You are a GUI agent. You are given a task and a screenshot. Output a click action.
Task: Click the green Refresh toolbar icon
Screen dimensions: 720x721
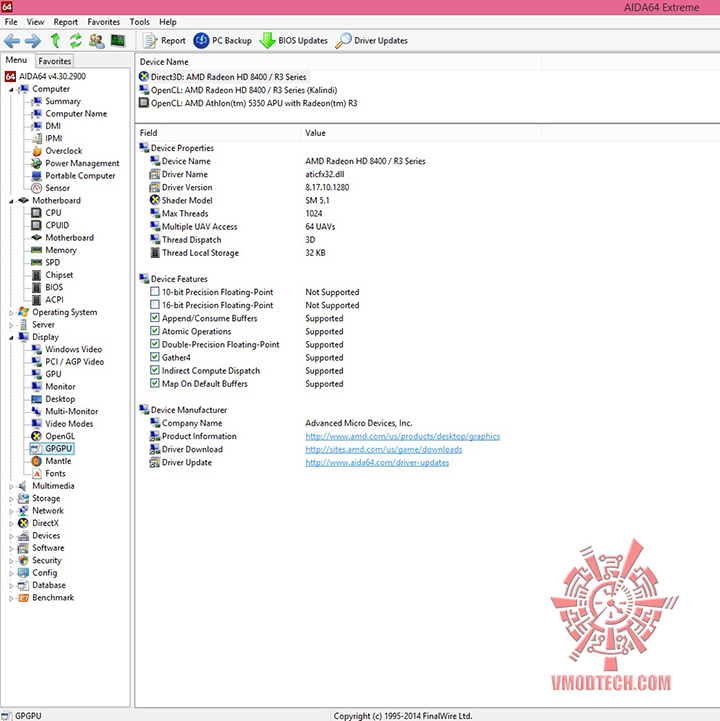pos(76,40)
